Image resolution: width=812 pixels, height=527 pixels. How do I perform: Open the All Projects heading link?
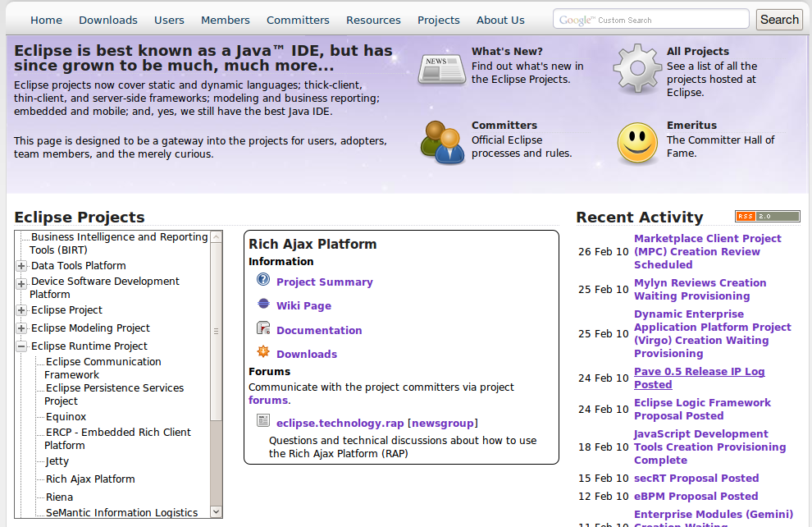[x=697, y=51]
